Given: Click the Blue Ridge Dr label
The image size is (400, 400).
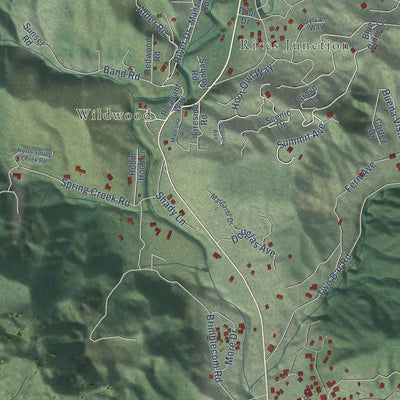Looking at the screenshot, I should (373, 35).
